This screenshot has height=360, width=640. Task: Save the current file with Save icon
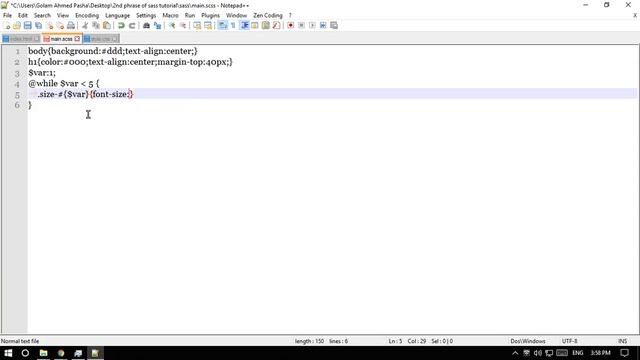tap(27, 25)
